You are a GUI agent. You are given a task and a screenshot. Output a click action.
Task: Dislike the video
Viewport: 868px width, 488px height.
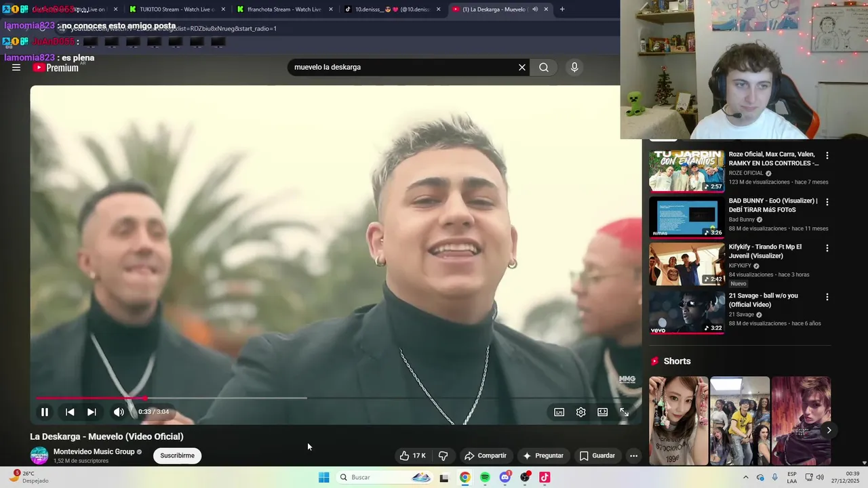(443, 455)
